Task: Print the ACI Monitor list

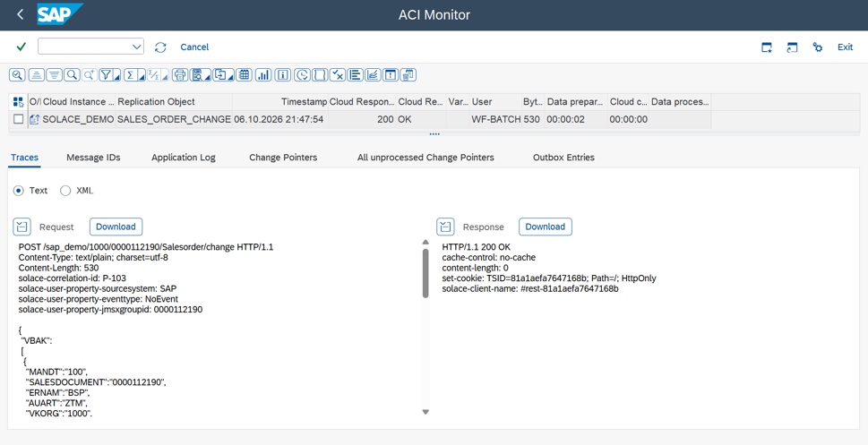Action: click(x=180, y=74)
